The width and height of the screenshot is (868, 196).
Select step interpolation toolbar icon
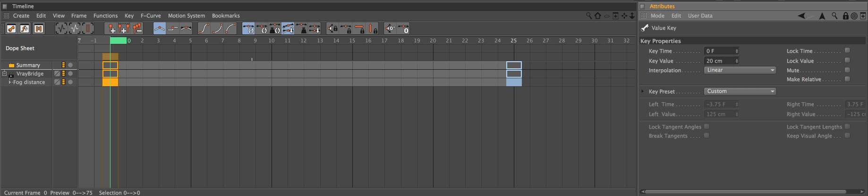point(173,29)
